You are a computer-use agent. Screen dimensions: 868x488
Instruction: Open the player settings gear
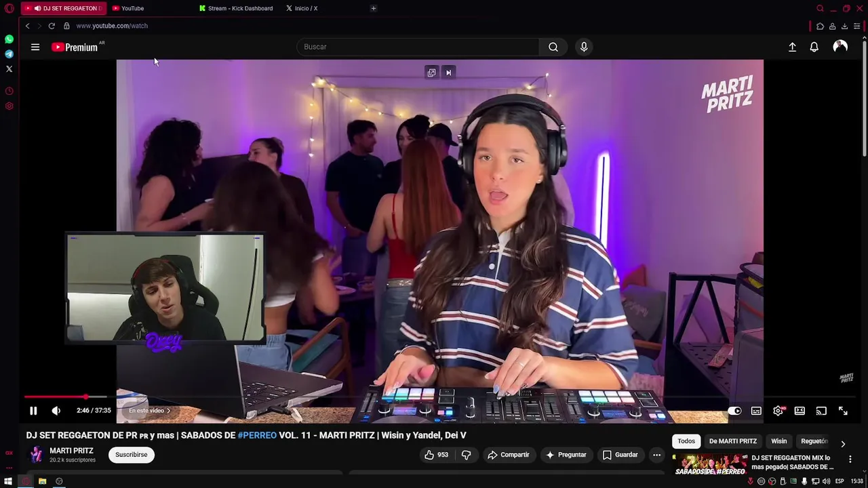[x=778, y=411]
